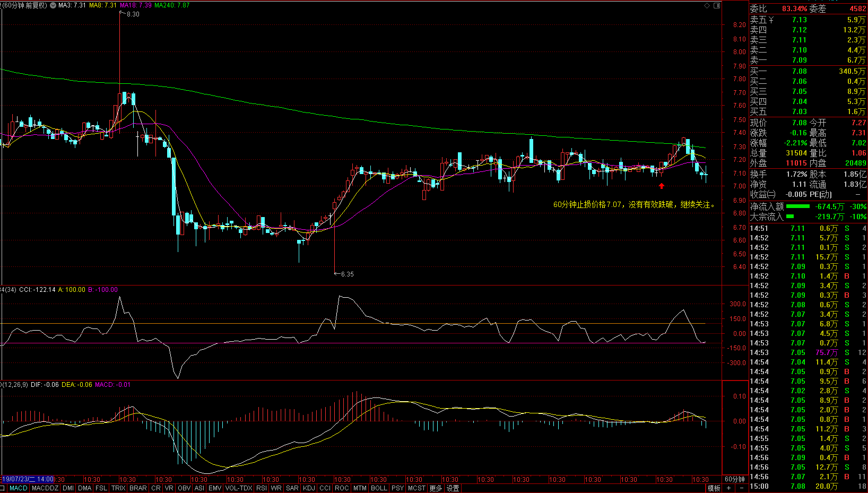Click the plus zoom button beside 模板

[729, 488]
